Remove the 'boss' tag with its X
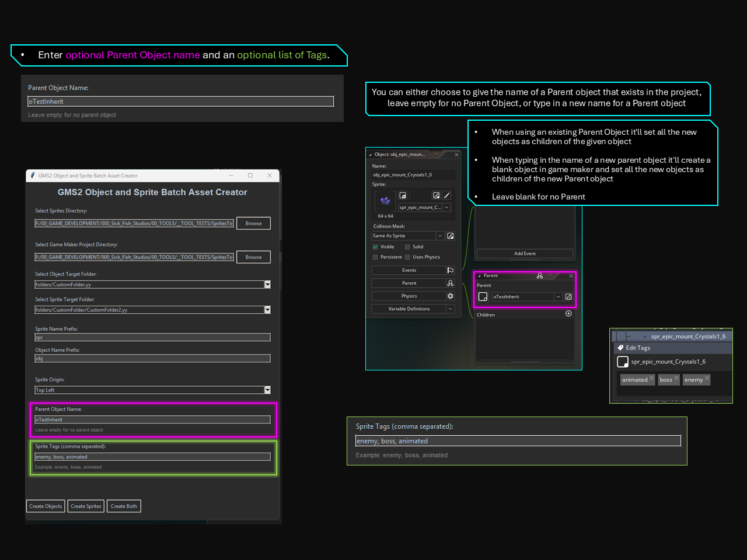The width and height of the screenshot is (747, 560). 676,378
